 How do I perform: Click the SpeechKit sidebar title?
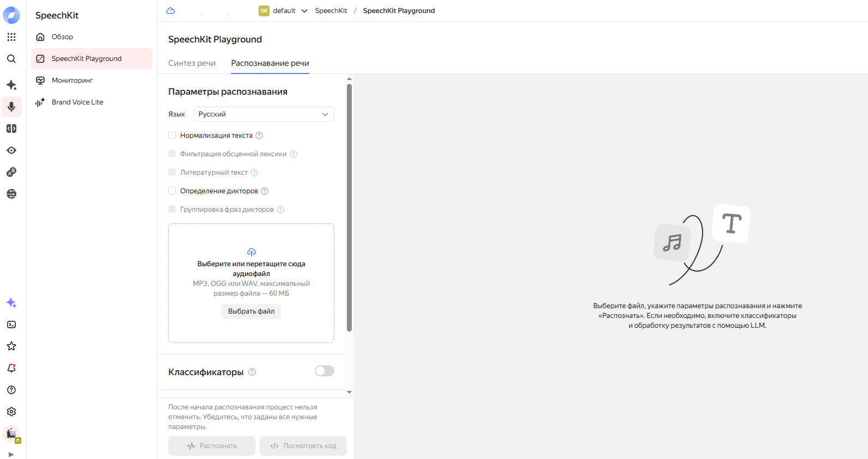point(57,15)
